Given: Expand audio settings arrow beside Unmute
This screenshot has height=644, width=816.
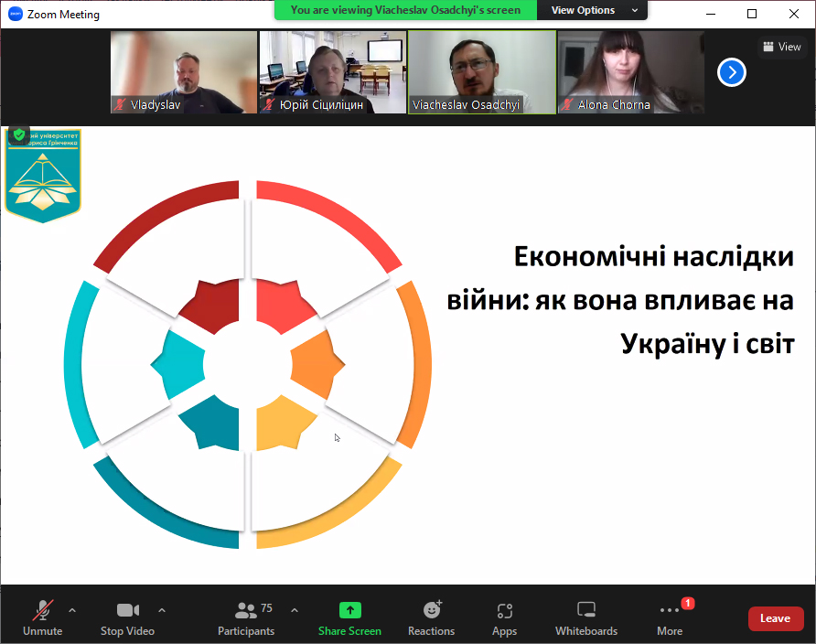Looking at the screenshot, I should [x=72, y=610].
